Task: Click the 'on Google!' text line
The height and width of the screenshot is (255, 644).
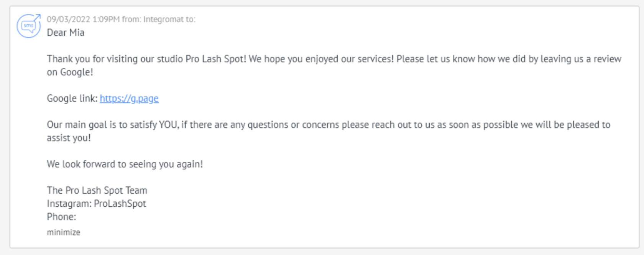Action: coord(70,72)
